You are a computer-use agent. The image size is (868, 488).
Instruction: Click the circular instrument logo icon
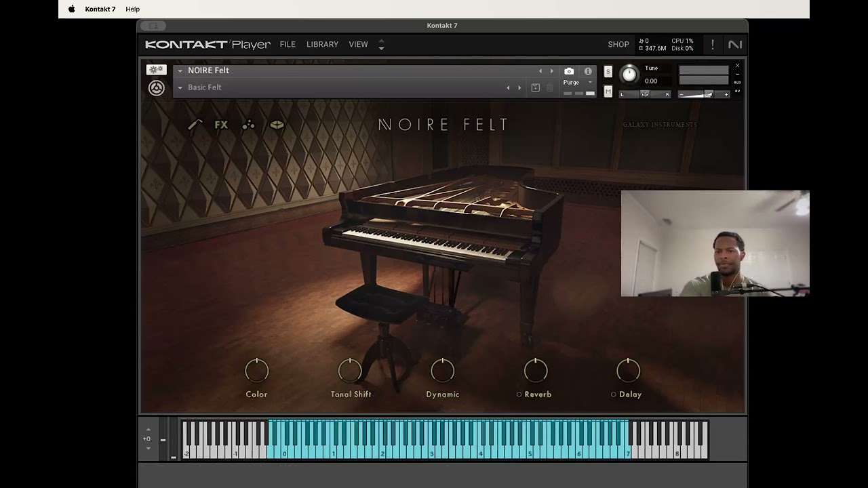tap(157, 88)
